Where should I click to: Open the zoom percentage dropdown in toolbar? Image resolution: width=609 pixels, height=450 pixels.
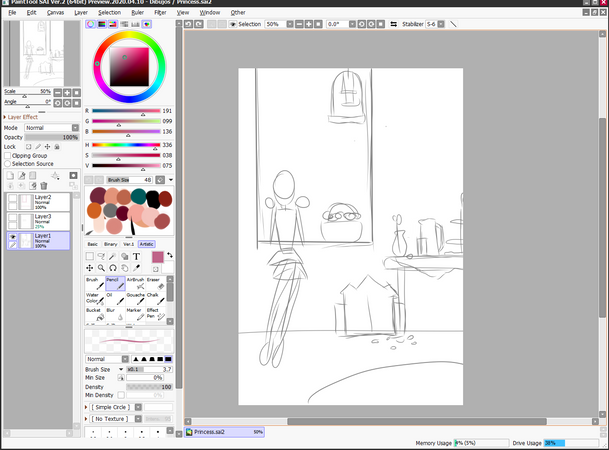(290, 24)
